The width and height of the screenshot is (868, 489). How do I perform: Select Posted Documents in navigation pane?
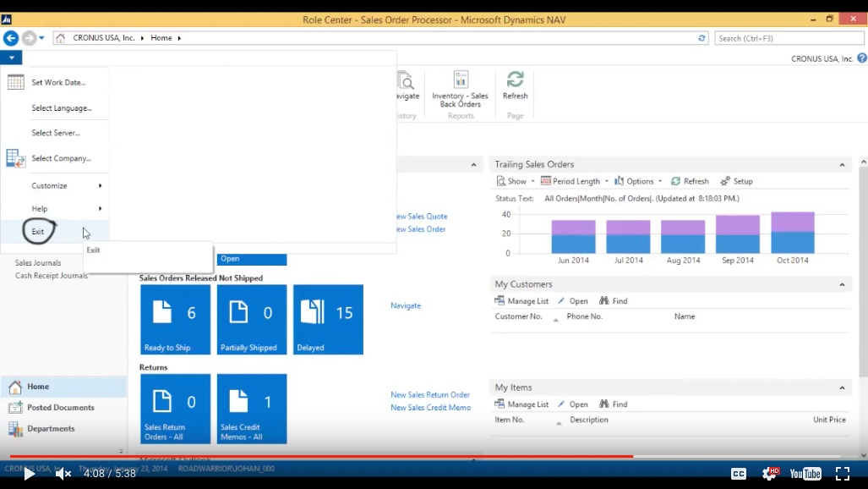click(63, 408)
